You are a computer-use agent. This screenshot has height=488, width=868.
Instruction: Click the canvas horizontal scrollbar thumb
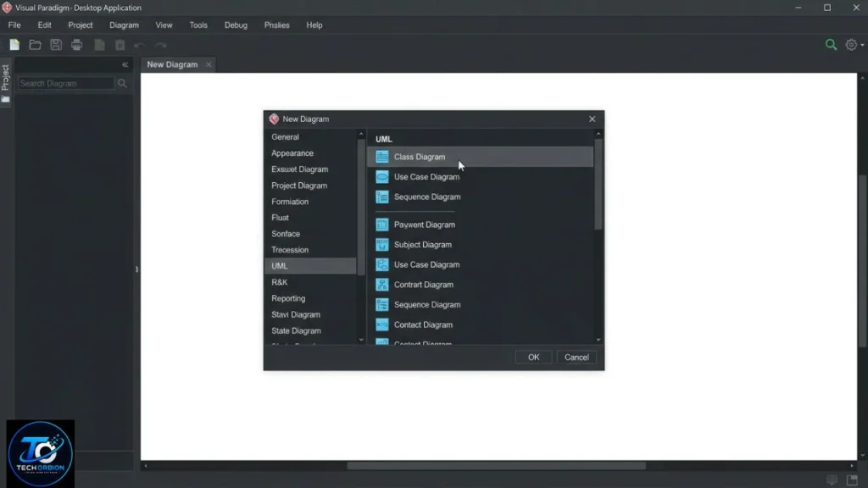coord(496,466)
